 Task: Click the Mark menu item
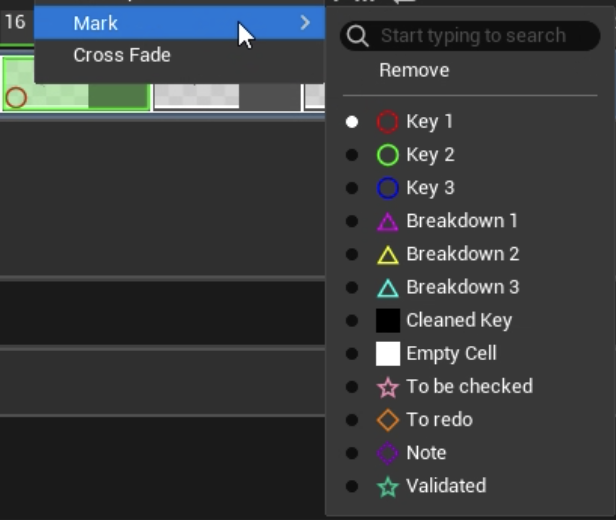tap(96, 23)
